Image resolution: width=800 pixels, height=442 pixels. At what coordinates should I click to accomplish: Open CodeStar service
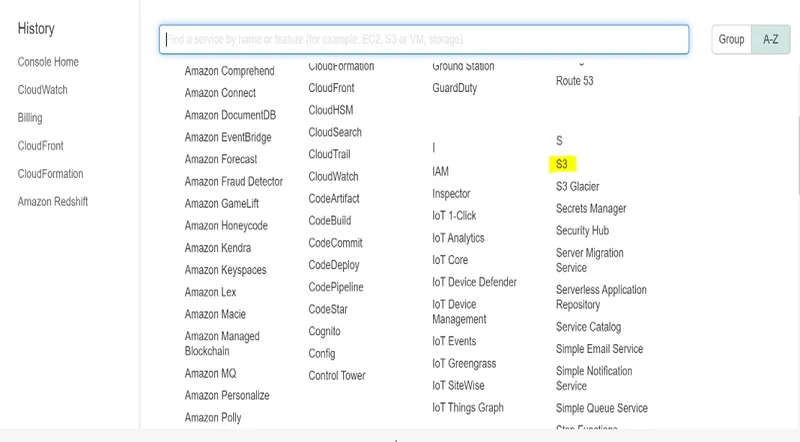click(328, 309)
